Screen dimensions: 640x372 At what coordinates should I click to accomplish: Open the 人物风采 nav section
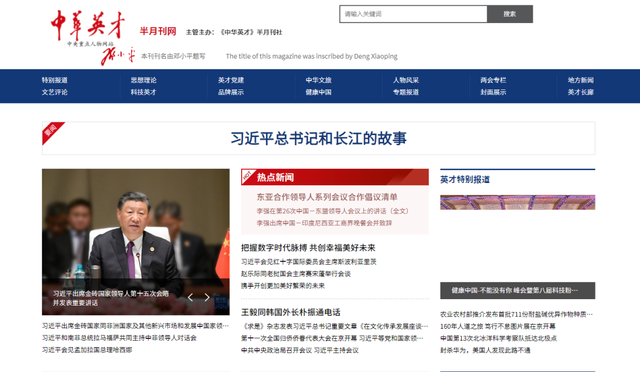pos(406,80)
